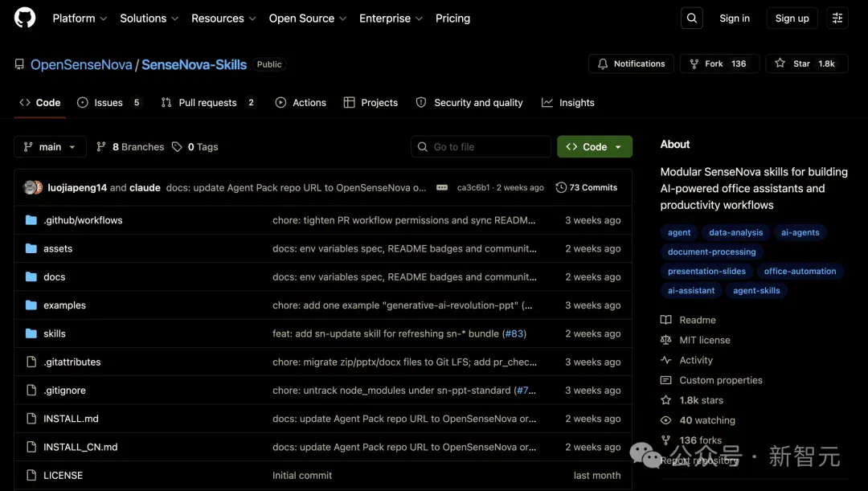Screen dimensions: 868x491
Task: Open the #83 pull request link
Action: pyautogui.click(x=514, y=333)
